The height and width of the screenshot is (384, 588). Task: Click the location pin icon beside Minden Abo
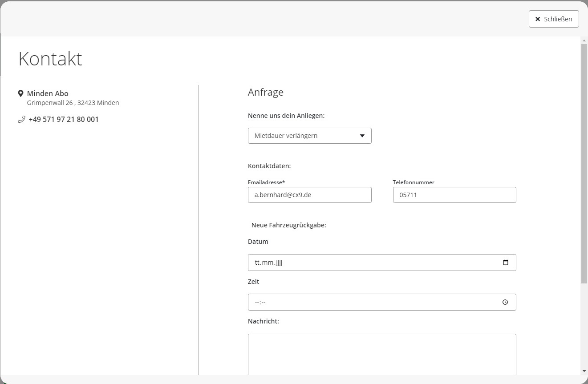click(x=20, y=93)
